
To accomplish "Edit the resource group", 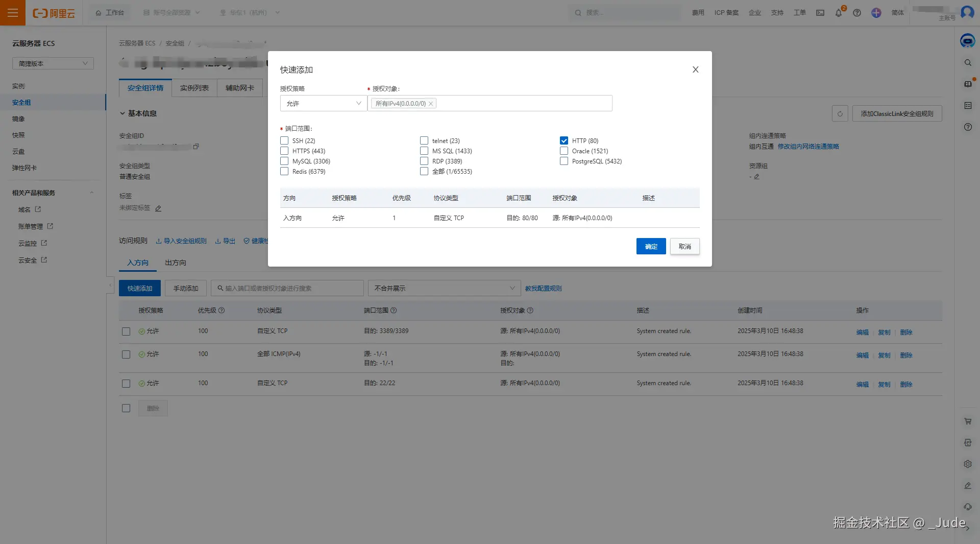I will coord(756,177).
